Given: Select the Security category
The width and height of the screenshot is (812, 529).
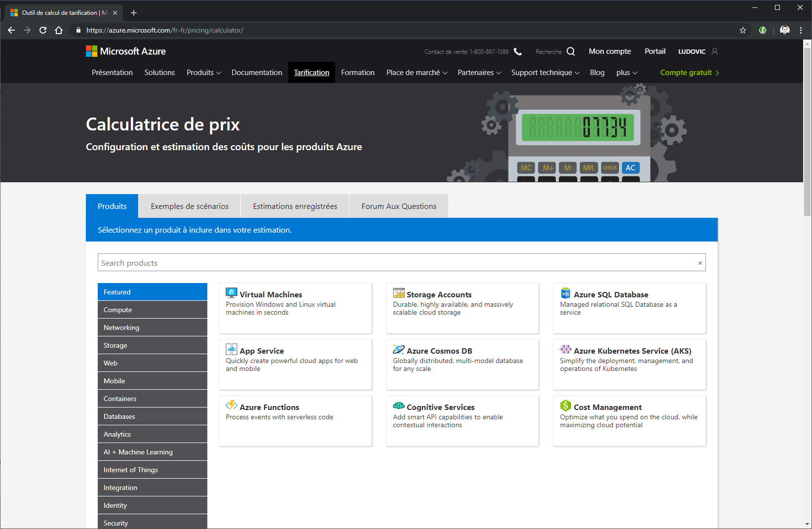Looking at the screenshot, I should pyautogui.click(x=153, y=522).
